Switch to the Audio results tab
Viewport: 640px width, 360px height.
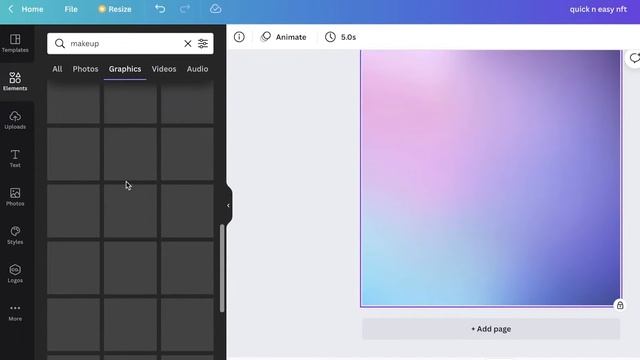point(198,69)
